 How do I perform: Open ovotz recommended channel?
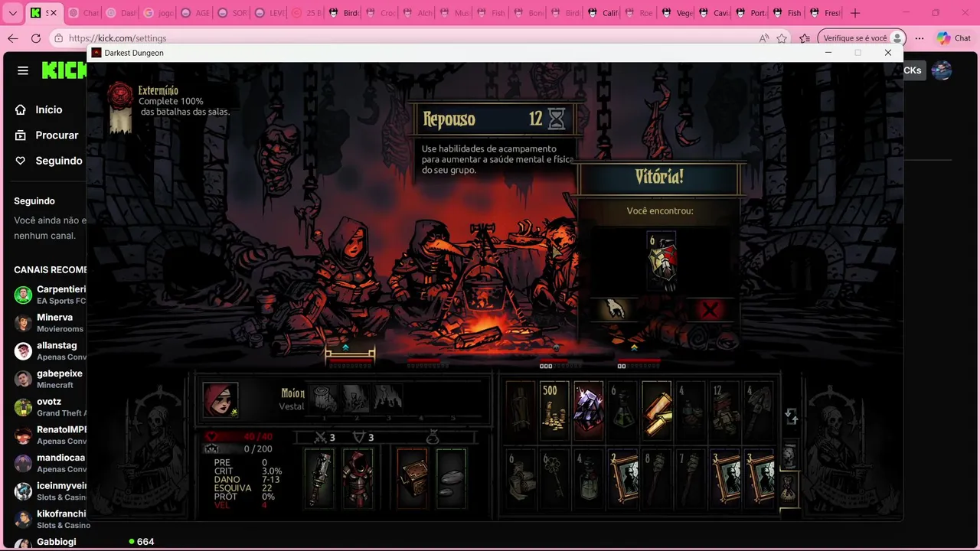pos(51,406)
